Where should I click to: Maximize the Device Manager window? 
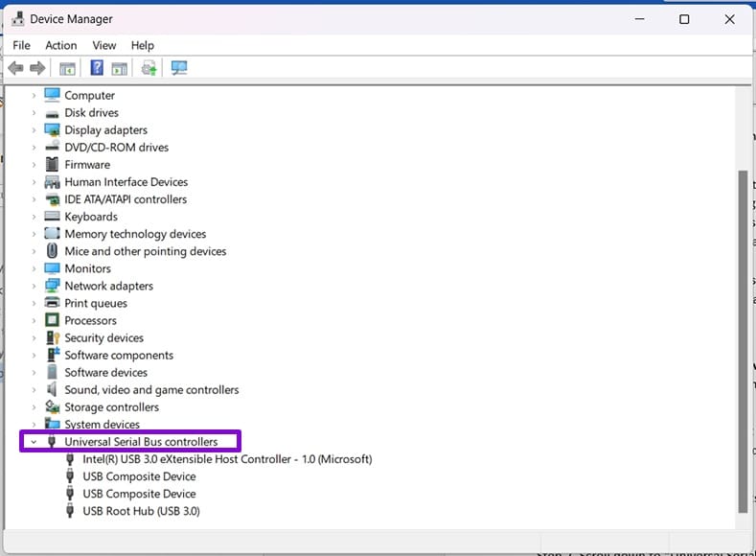click(684, 19)
